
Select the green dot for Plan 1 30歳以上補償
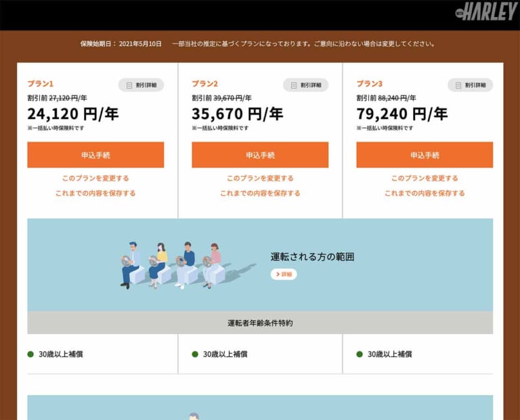click(x=30, y=354)
